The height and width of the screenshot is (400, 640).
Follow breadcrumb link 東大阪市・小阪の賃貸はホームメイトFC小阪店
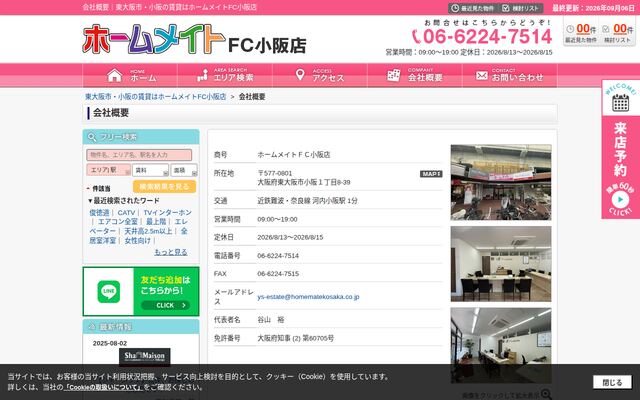coord(156,97)
